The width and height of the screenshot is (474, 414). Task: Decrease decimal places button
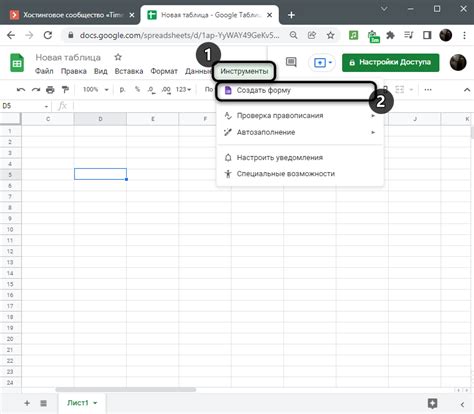(x=151, y=90)
